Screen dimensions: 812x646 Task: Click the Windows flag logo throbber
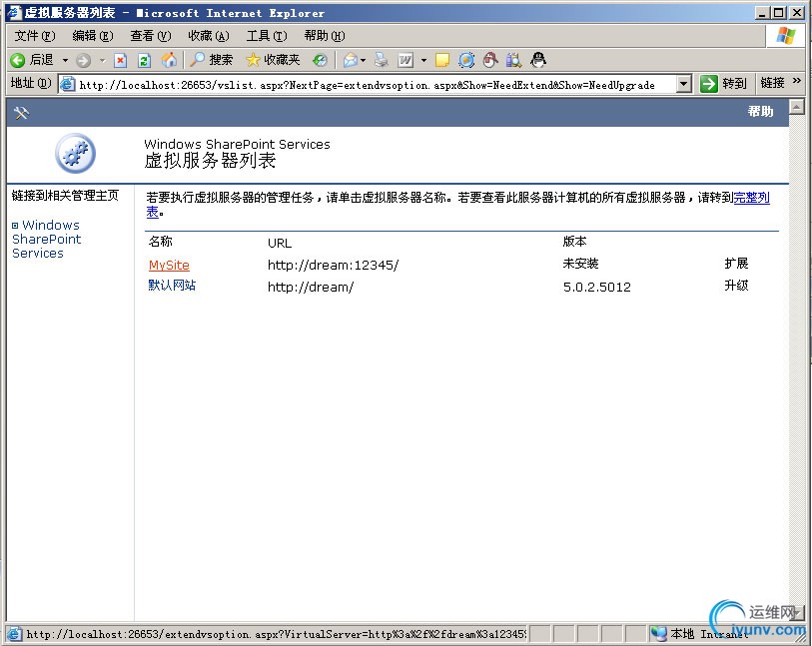[x=786, y=36]
